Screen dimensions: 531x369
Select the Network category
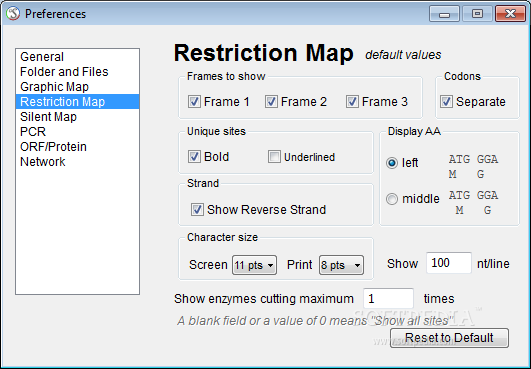click(77, 162)
